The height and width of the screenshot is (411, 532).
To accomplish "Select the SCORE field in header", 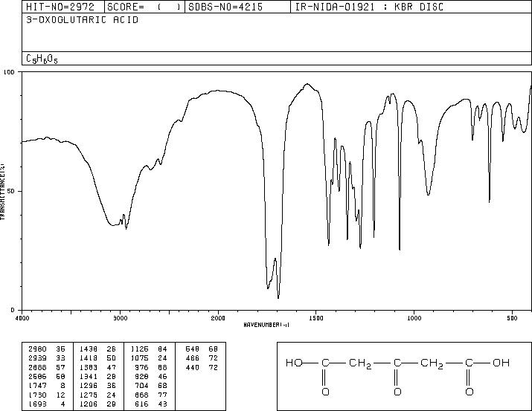I will [144, 7].
